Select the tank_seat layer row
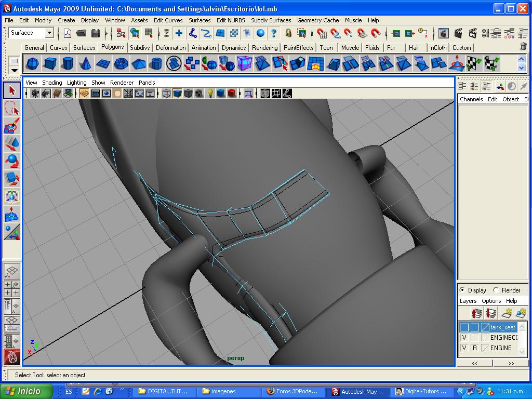Image resolution: width=532 pixels, height=399 pixels. [488, 327]
